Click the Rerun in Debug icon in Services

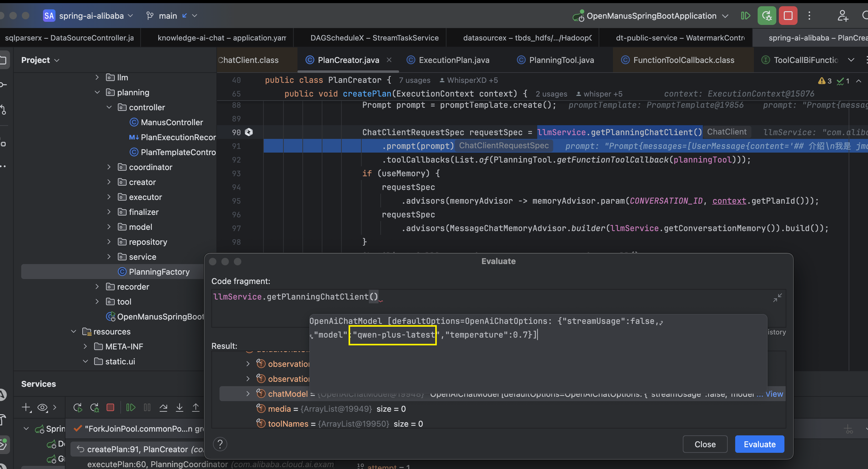(x=95, y=408)
